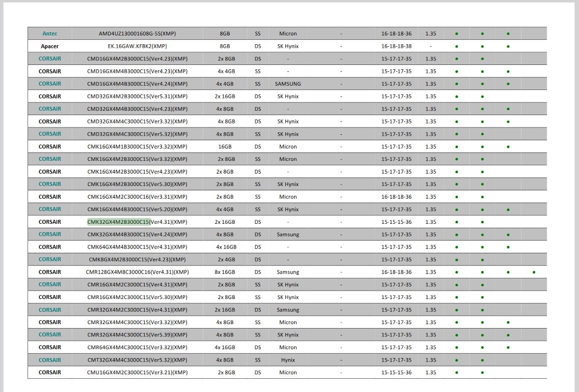579x392 pixels.
Task: Select SK Hynix chip brand in Apacer row
Action: [288, 46]
